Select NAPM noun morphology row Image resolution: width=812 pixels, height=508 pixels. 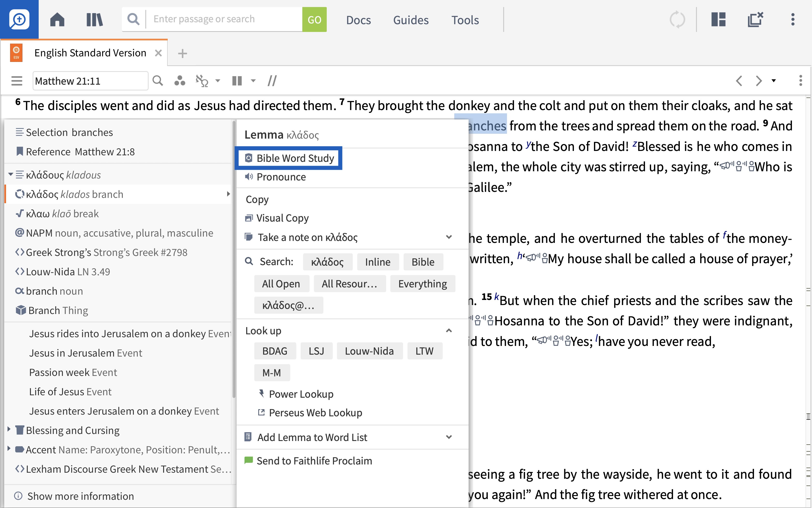pyautogui.click(x=118, y=233)
